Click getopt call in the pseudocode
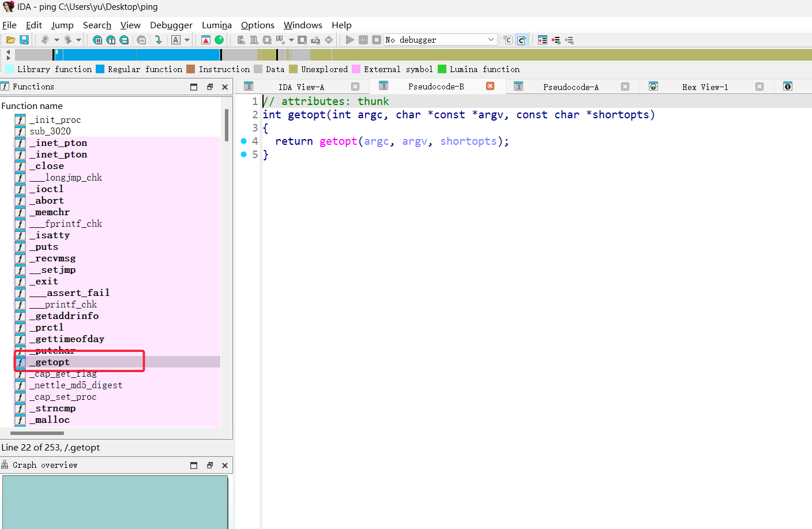 (338, 141)
